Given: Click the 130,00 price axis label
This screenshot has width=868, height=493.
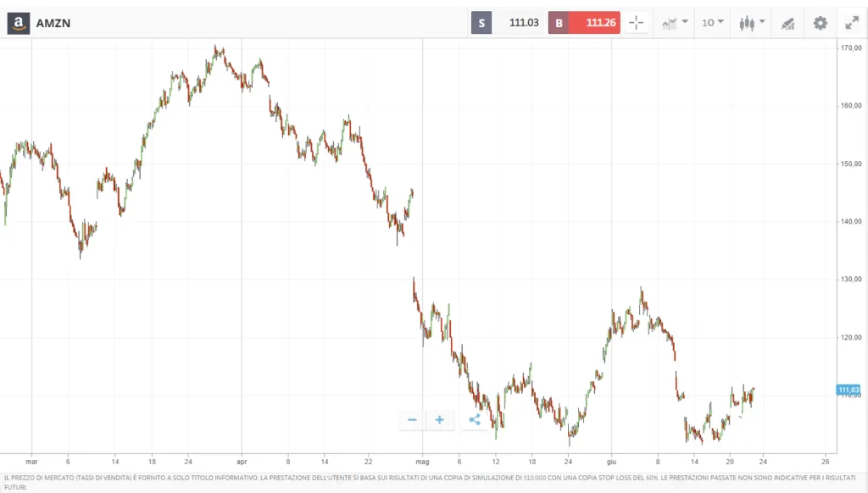Looking at the screenshot, I should (851, 280).
